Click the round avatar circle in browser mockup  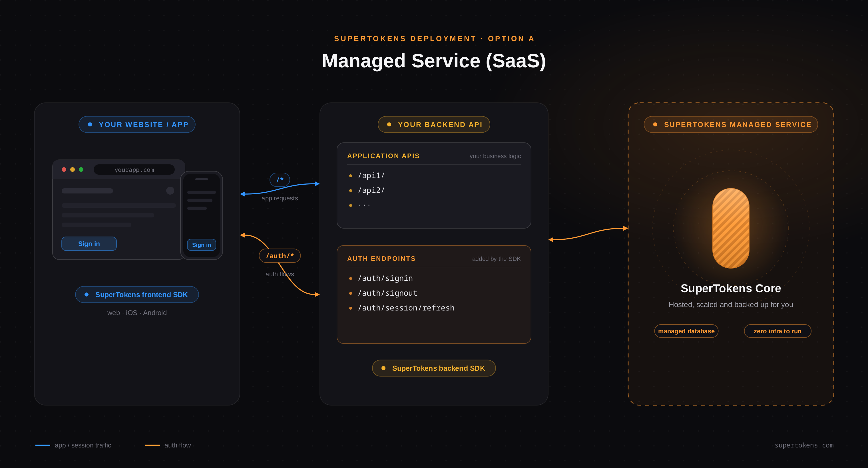click(170, 191)
